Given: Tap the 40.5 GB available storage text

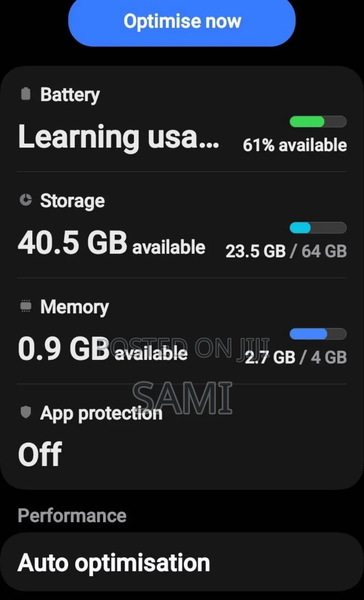Looking at the screenshot, I should 111,243.
